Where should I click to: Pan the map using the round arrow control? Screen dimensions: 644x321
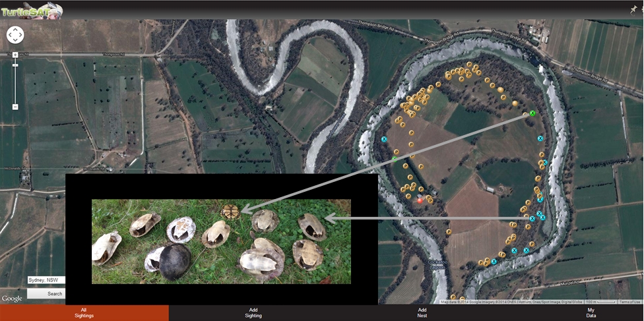(x=15, y=35)
